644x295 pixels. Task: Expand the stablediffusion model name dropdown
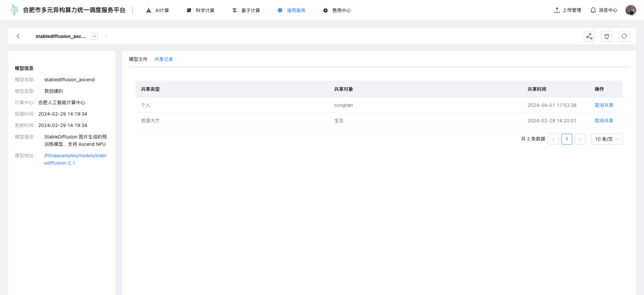[x=95, y=36]
